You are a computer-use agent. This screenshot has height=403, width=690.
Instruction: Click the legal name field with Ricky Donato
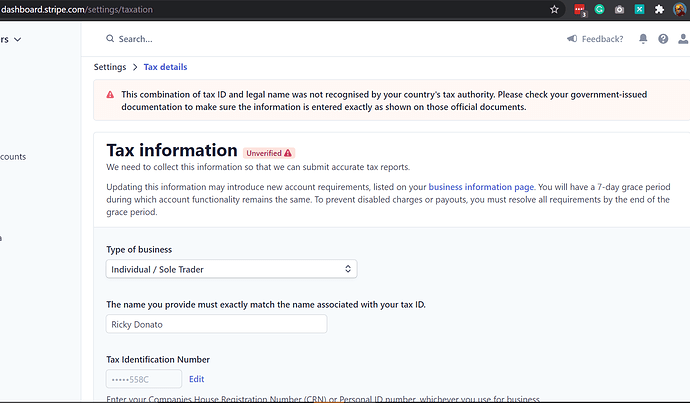[216, 324]
